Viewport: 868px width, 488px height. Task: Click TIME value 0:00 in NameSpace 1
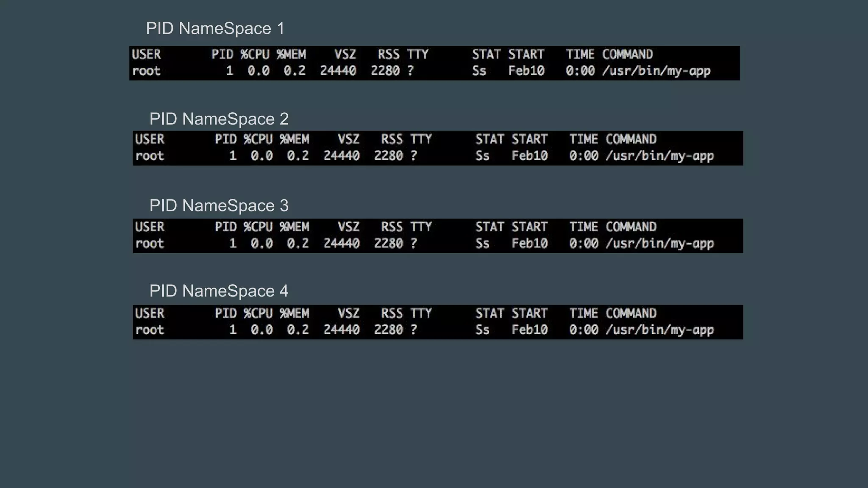tap(580, 71)
